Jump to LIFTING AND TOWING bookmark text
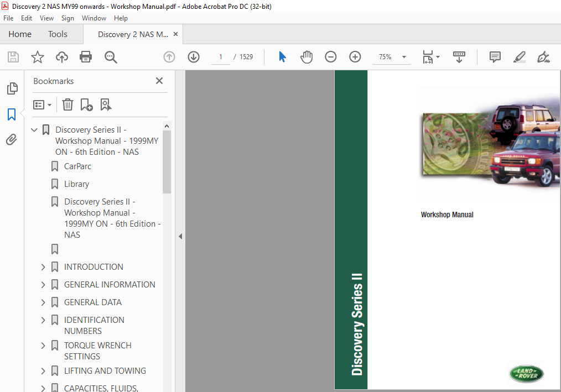This screenshot has width=561, height=392. [x=105, y=371]
